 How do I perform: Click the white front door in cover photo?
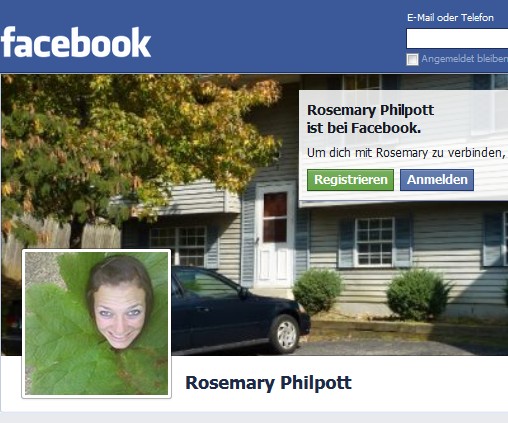tap(274, 235)
